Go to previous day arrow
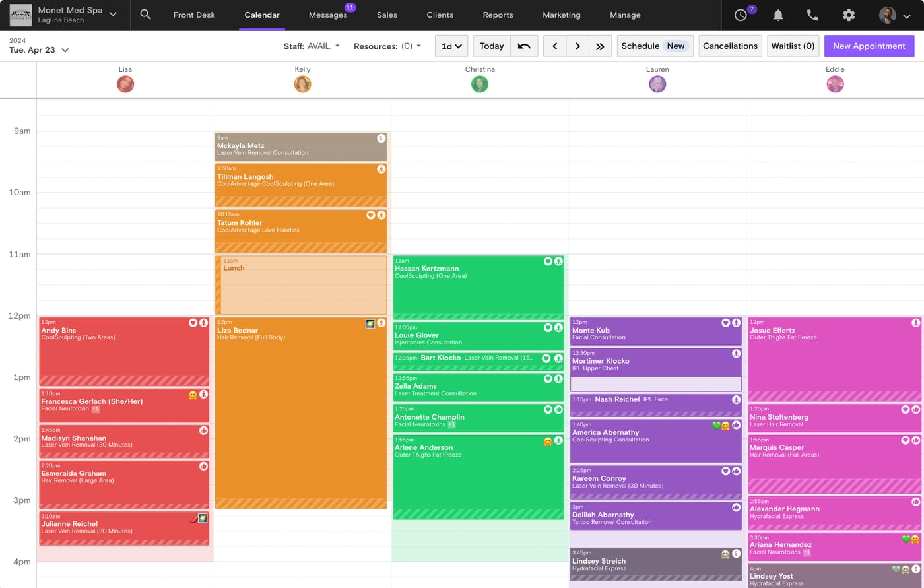This screenshot has height=588, width=924. (554, 46)
